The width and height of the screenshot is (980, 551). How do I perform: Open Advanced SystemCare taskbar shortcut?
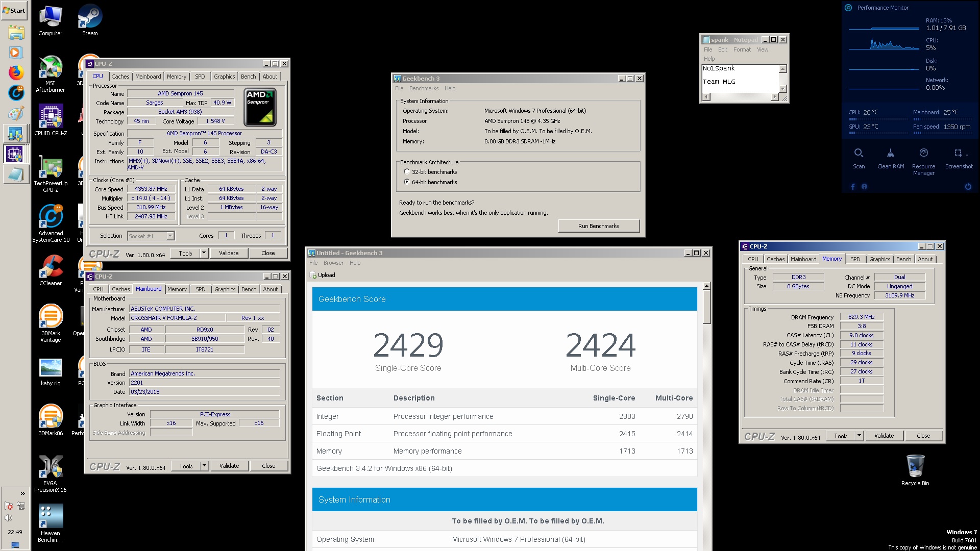(16, 92)
